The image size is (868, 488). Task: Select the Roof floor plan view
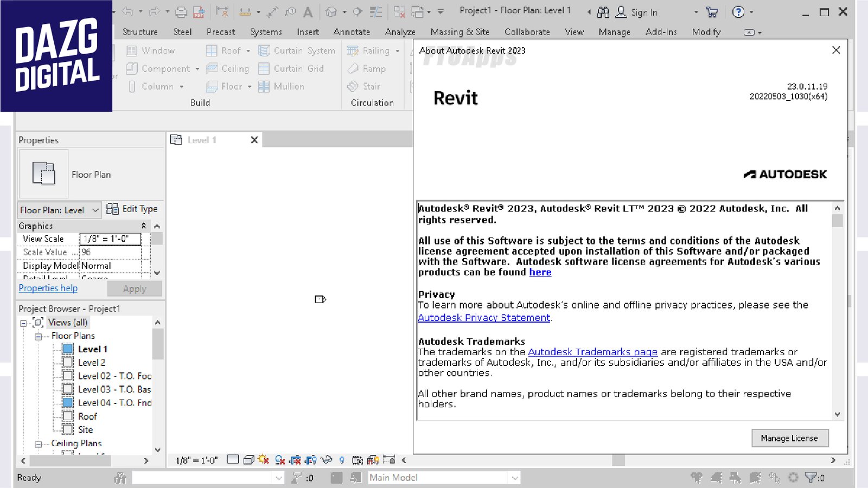[x=87, y=416]
